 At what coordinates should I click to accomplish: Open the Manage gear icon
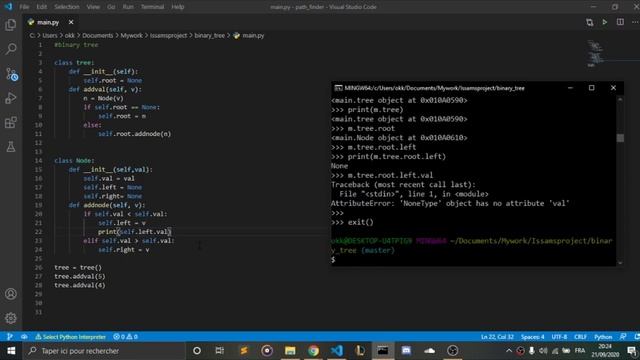click(x=11, y=318)
